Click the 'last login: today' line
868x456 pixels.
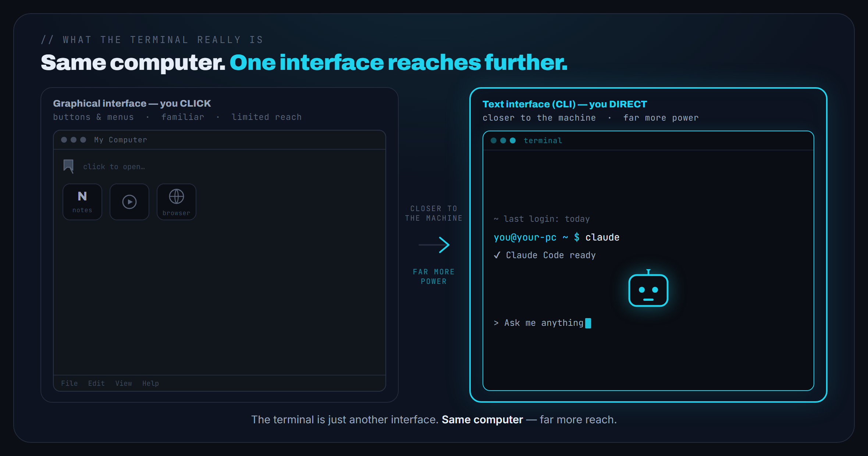click(542, 219)
